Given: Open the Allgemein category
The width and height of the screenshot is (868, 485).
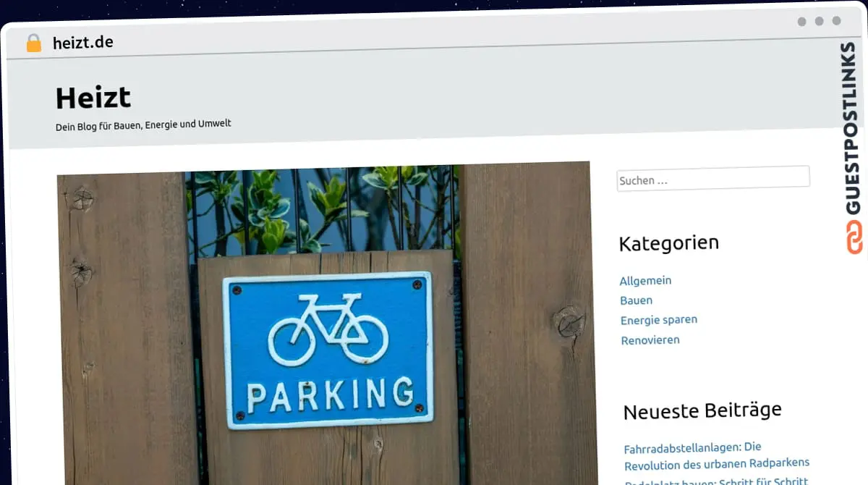Looking at the screenshot, I should pyautogui.click(x=645, y=281).
